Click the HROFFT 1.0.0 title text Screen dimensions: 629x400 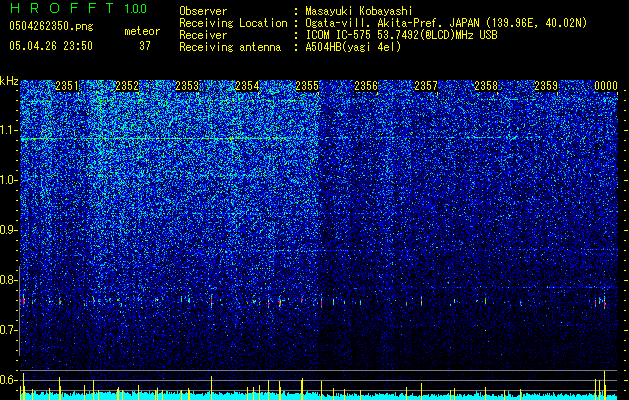(x=78, y=8)
